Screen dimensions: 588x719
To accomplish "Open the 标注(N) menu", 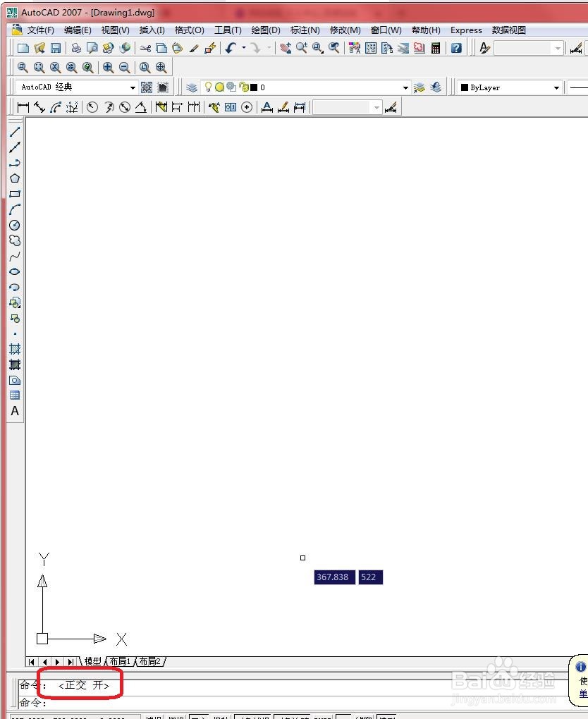I will (x=305, y=30).
